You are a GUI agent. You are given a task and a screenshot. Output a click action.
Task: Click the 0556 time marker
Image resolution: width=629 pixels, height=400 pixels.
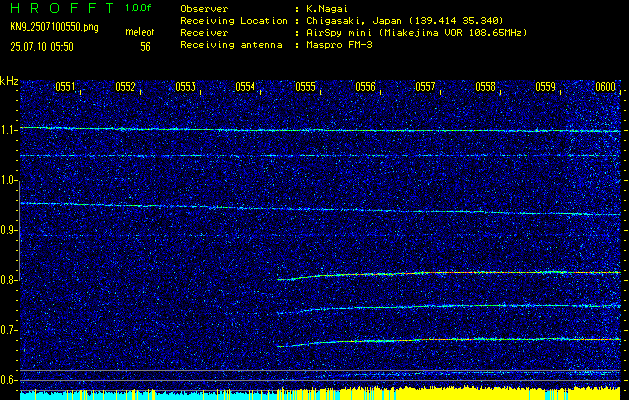(365, 87)
